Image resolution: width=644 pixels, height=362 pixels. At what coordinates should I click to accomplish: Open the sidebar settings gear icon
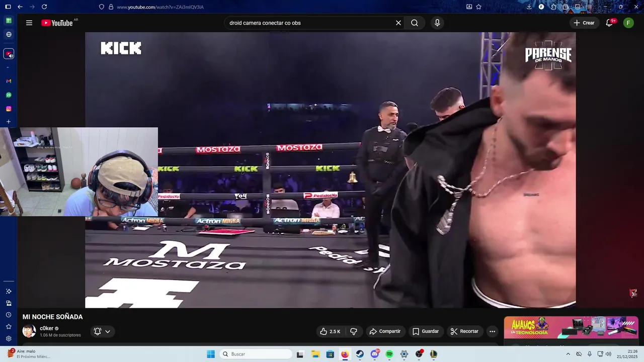9,339
